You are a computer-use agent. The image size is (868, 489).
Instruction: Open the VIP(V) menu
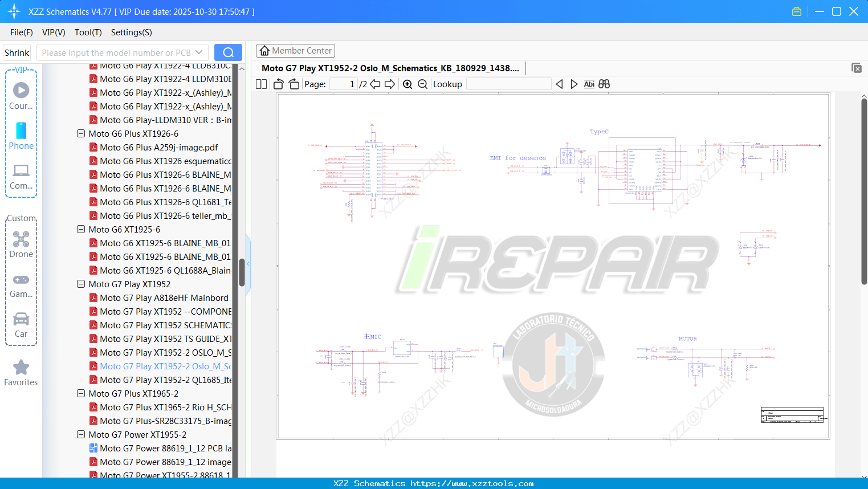[x=54, y=32]
